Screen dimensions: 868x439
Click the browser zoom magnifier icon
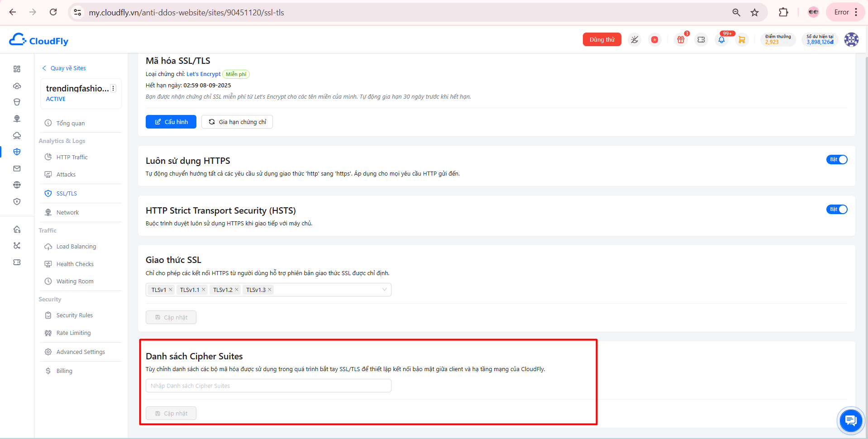pyautogui.click(x=736, y=12)
